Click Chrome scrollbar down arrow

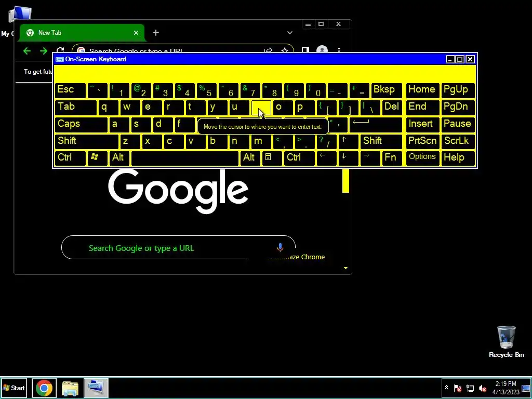[345, 268]
